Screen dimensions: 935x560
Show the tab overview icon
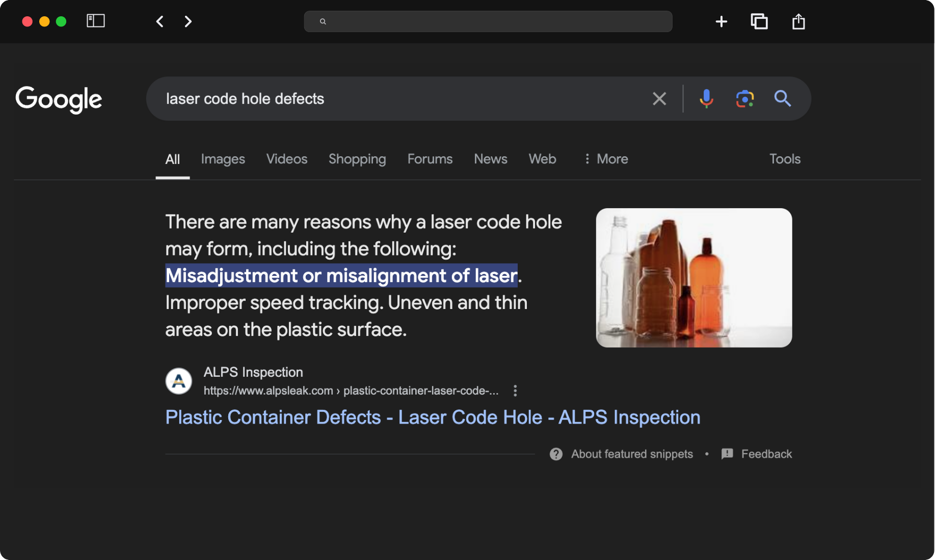pos(759,21)
